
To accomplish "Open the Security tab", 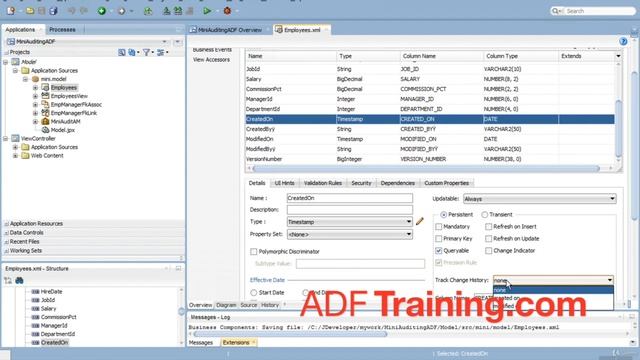I will pos(361,183).
